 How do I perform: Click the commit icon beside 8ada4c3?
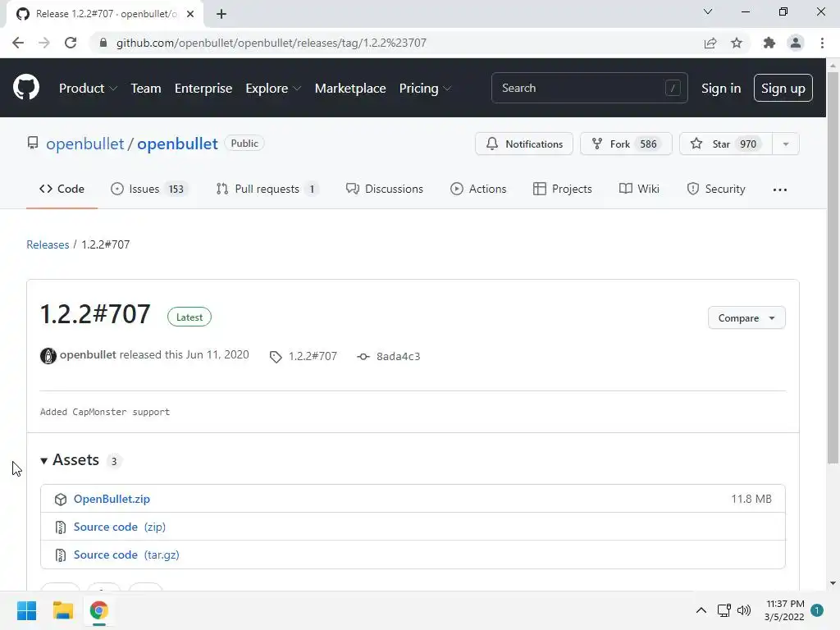tap(363, 356)
